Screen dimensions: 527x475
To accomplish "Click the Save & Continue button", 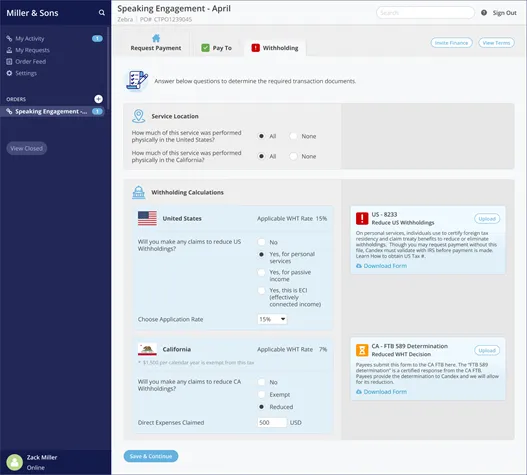I will point(151,456).
